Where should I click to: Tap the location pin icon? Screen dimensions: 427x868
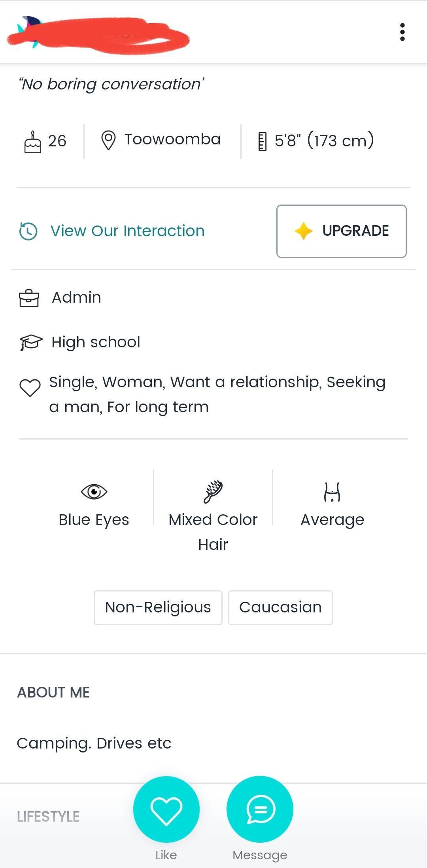[108, 140]
